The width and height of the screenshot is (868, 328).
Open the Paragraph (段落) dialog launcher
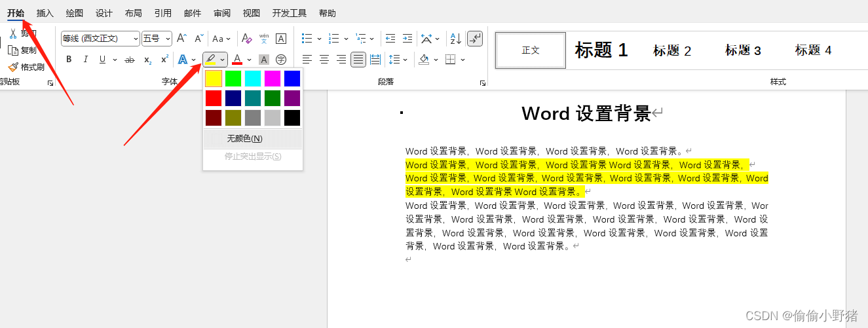[483, 83]
